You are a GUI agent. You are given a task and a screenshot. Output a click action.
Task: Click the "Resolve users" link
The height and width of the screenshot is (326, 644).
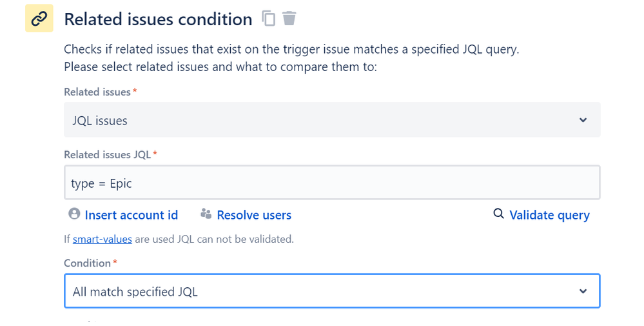pos(254,215)
